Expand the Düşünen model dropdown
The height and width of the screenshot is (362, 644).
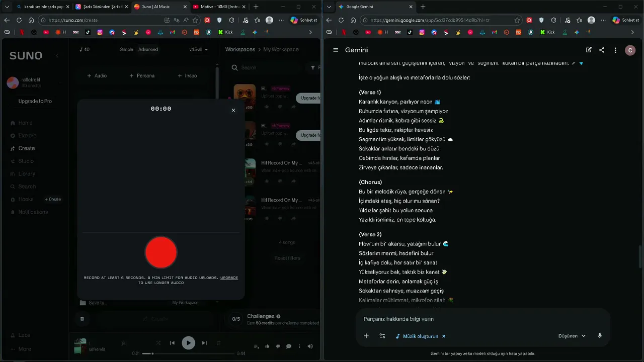(572, 336)
